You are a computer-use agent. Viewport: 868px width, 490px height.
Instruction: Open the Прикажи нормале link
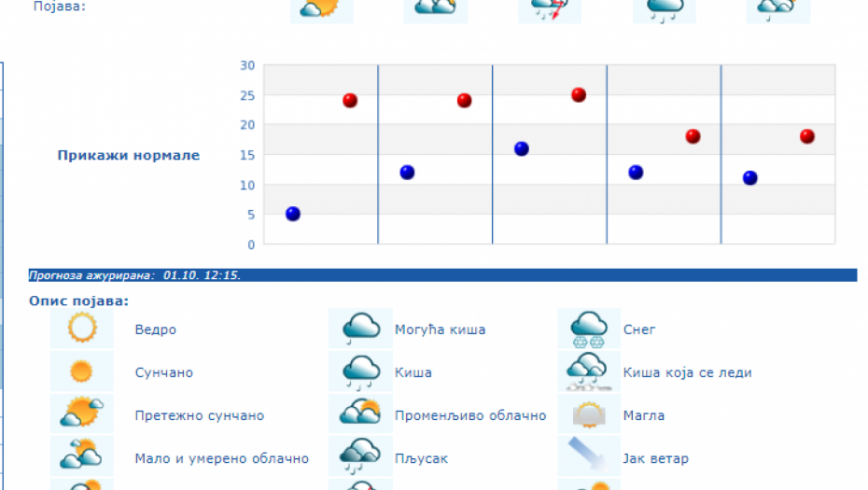[x=129, y=155]
